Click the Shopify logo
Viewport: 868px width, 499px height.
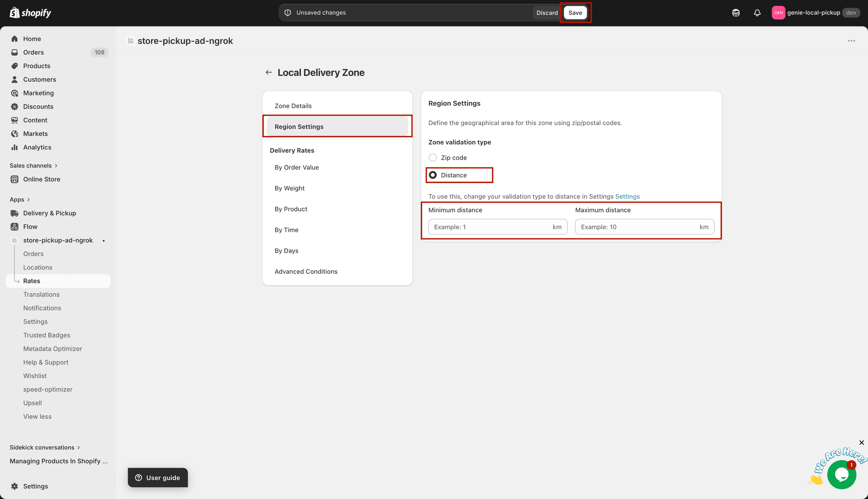pos(30,13)
